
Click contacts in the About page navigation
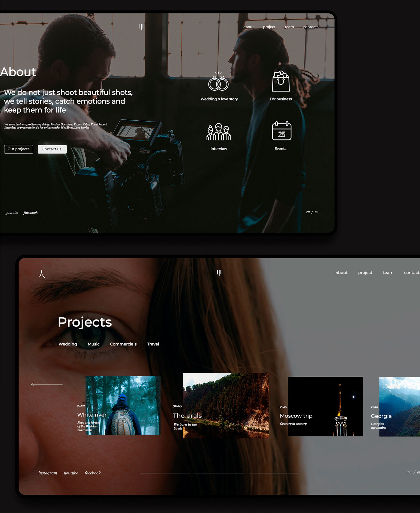coord(311,27)
